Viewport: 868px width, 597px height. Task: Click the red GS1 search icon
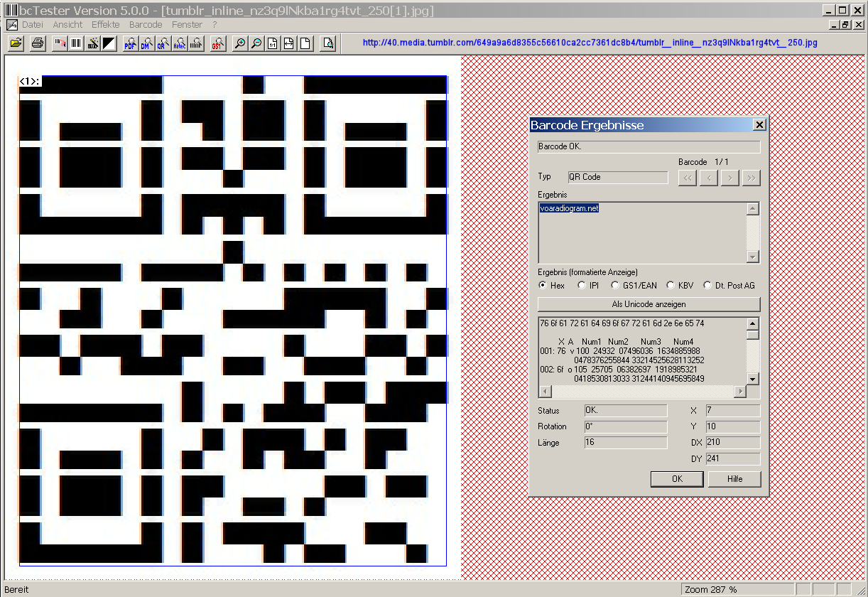(217, 43)
